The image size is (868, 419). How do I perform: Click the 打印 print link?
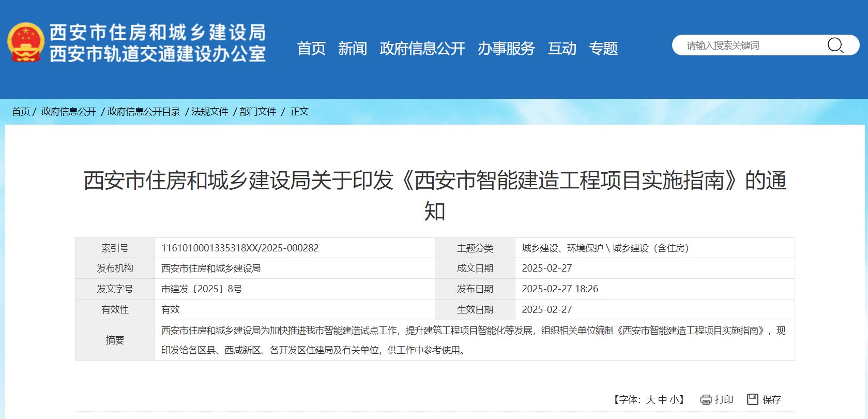(x=724, y=400)
